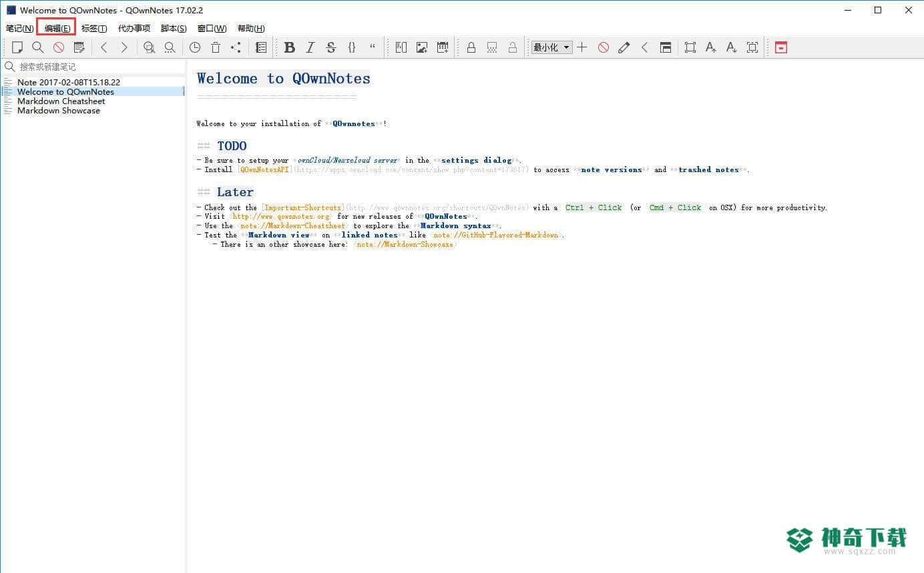Click the "TODO" heading in the editor
This screenshot has width=924, height=573.
[232, 146]
